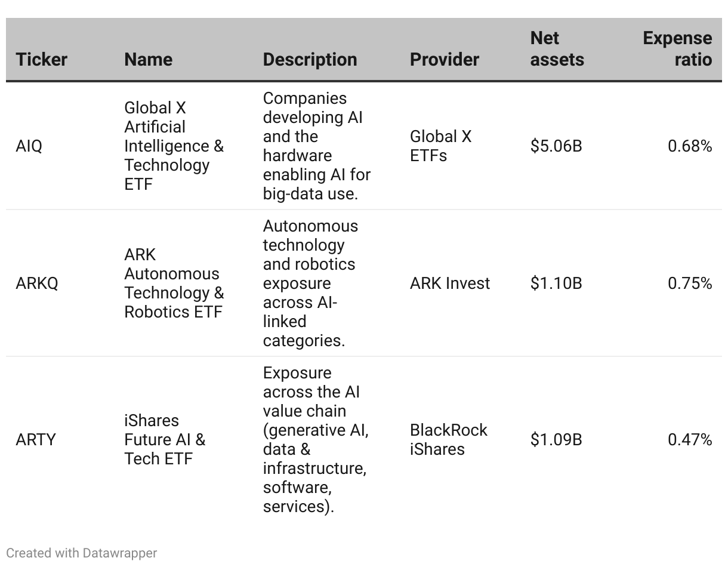This screenshot has height=567, width=728.
Task: Open the Created with Datawrapper link
Action: click(x=82, y=553)
